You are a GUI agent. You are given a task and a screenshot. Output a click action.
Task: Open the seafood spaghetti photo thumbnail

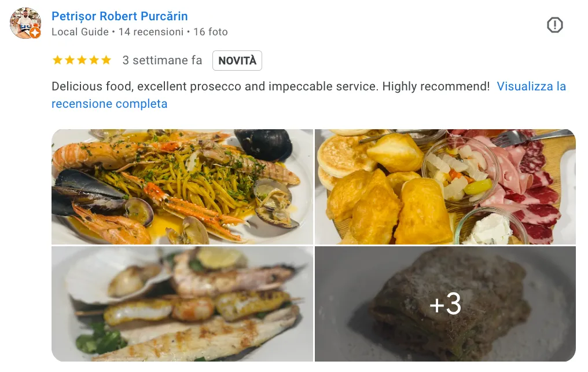(182, 187)
